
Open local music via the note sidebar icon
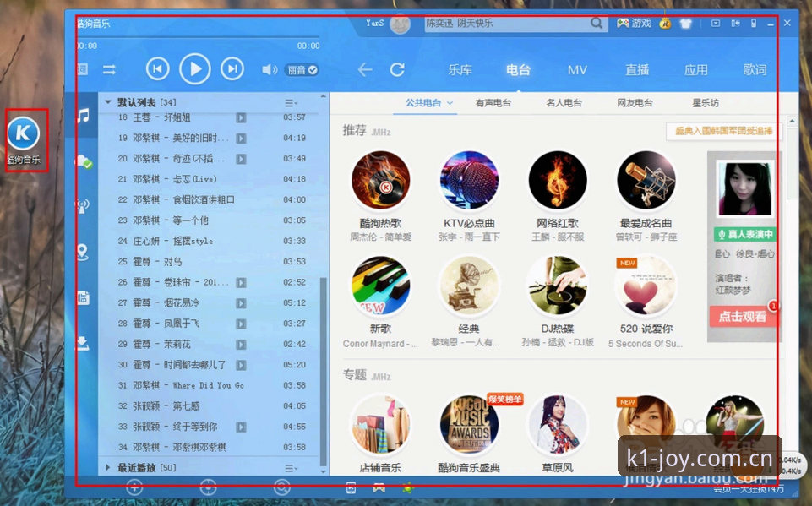[x=83, y=115]
